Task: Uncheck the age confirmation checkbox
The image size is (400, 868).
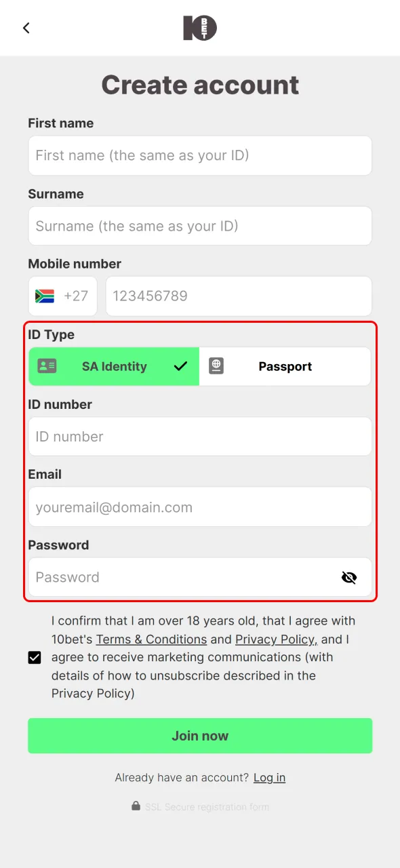Action: pyautogui.click(x=34, y=657)
